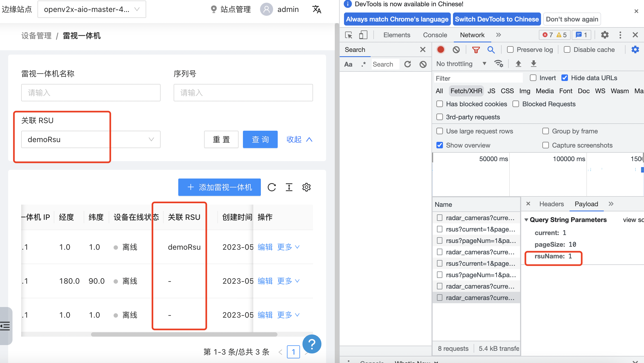Open the demoRsu RSU selector dropdown
Image resolution: width=644 pixels, height=363 pixels.
pyautogui.click(x=91, y=139)
